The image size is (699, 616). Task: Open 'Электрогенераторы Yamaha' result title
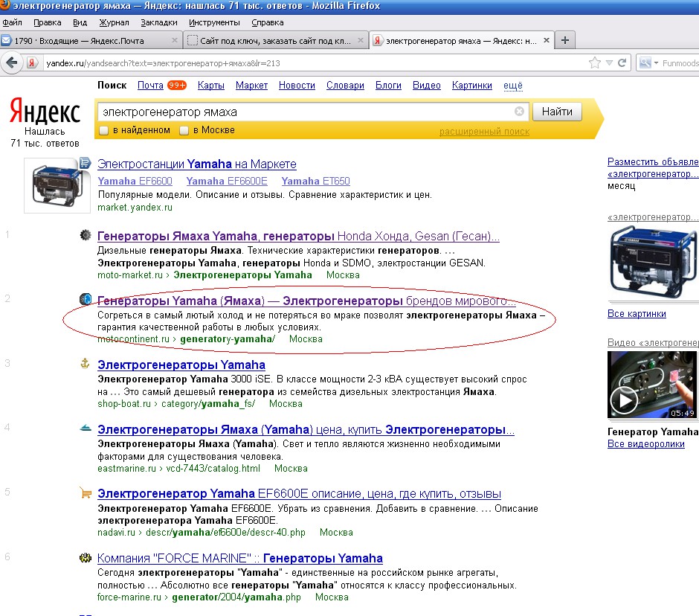181,365
